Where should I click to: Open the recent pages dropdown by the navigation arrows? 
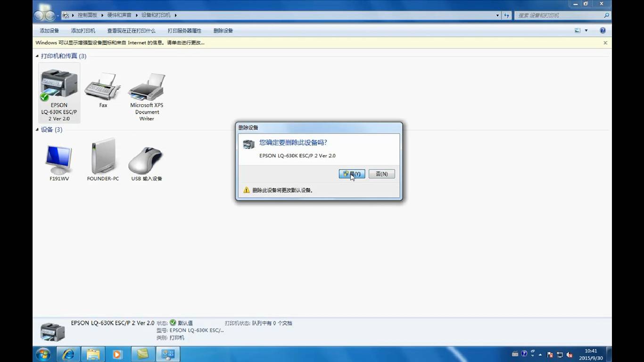click(58, 16)
